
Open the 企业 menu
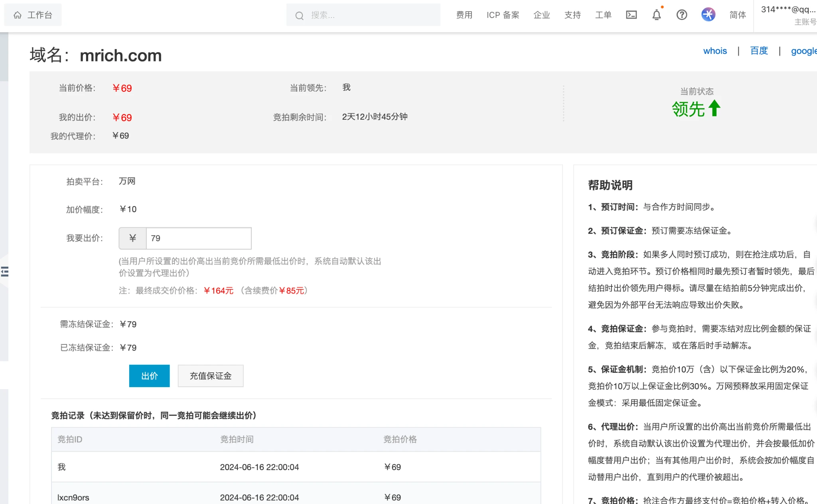coord(541,15)
